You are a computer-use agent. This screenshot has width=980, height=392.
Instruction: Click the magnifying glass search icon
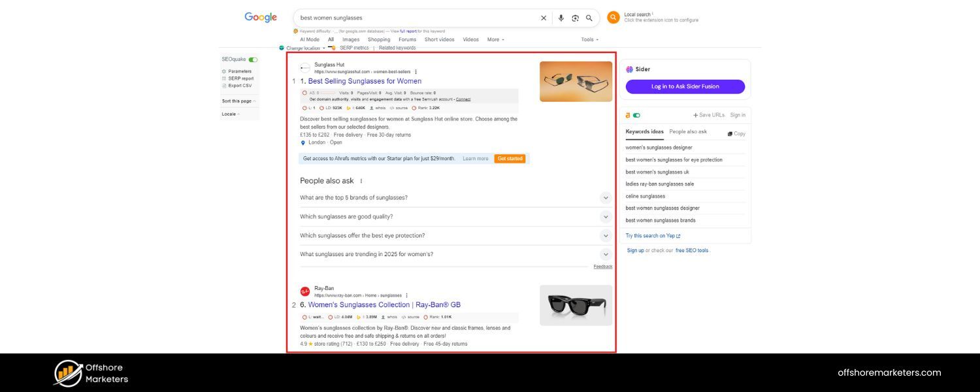tap(589, 18)
